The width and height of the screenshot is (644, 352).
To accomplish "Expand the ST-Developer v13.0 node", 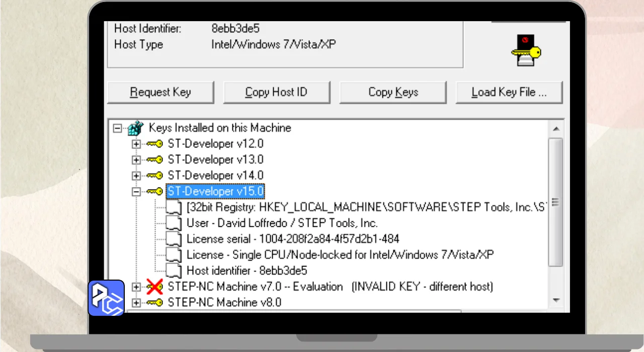I will pyautogui.click(x=136, y=160).
